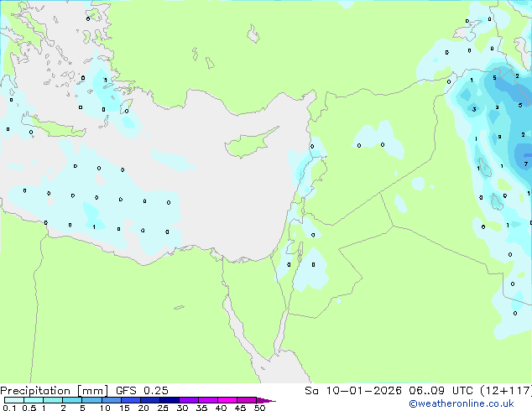Click the lightest 0.1–0.5 mm legend swatch
Screen dimensions: 532x411
coord(14,400)
